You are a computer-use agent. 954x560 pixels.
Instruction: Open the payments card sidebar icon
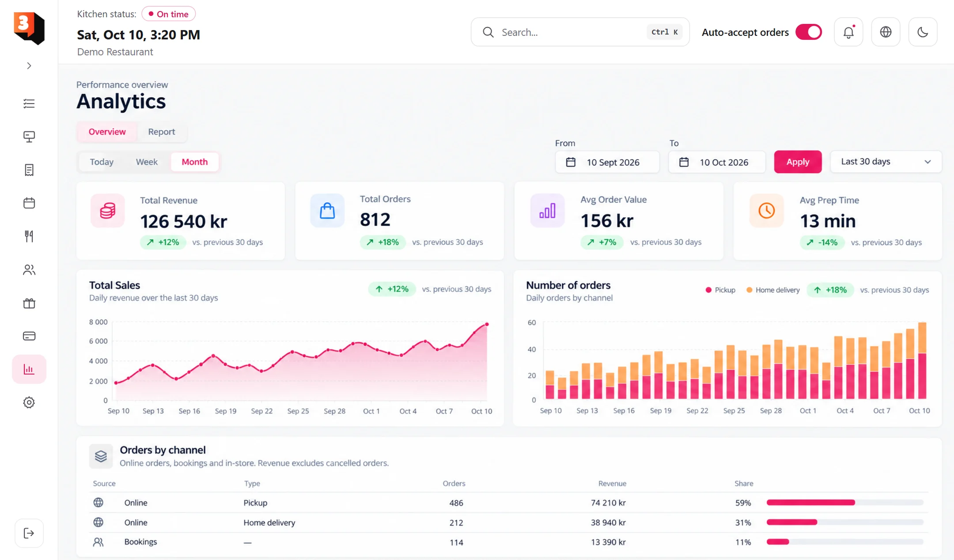point(29,336)
